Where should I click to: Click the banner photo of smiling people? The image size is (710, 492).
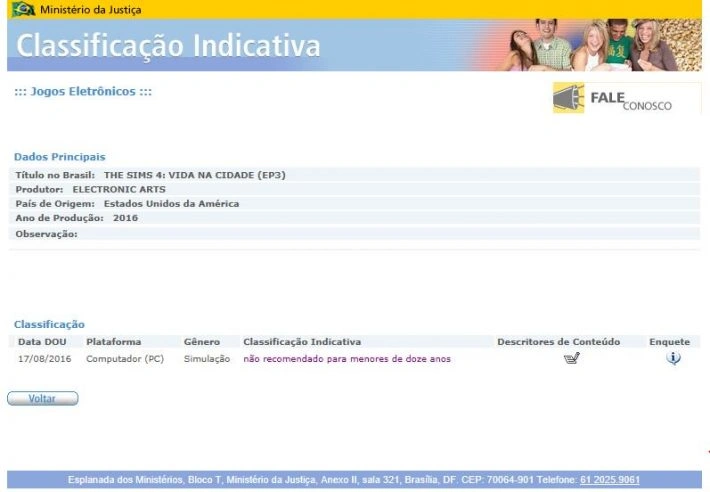click(599, 45)
